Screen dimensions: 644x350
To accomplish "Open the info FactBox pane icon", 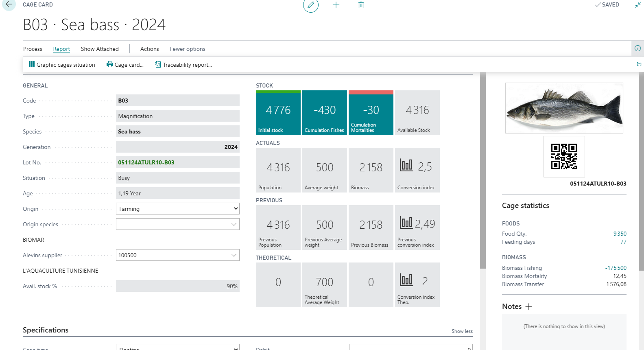I will point(637,48).
